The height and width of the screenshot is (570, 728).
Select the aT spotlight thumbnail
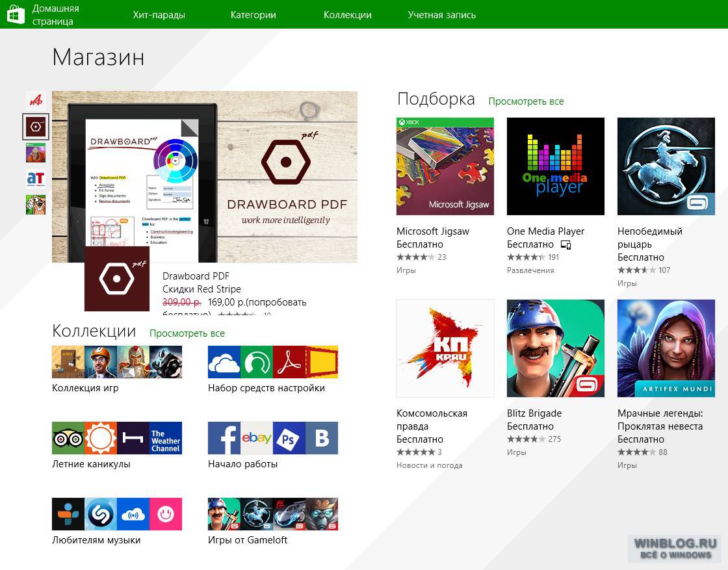coord(36,179)
